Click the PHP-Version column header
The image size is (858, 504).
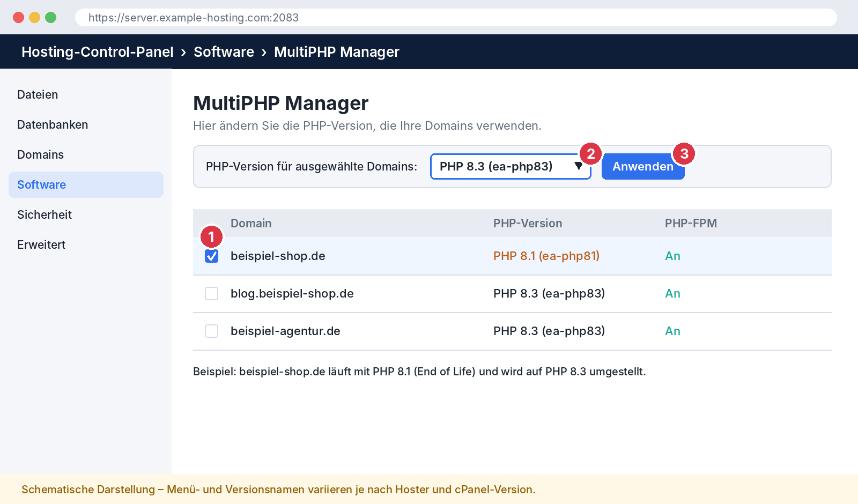(528, 223)
